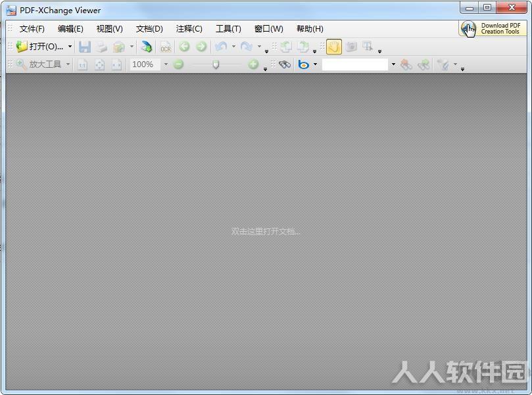Click the email/send document icon
Viewport: 532px width, 395px height.
pos(118,47)
